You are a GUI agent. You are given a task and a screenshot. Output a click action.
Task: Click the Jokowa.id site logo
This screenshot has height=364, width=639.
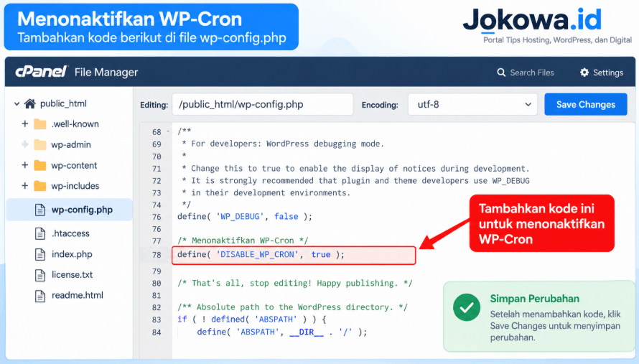[x=532, y=19]
